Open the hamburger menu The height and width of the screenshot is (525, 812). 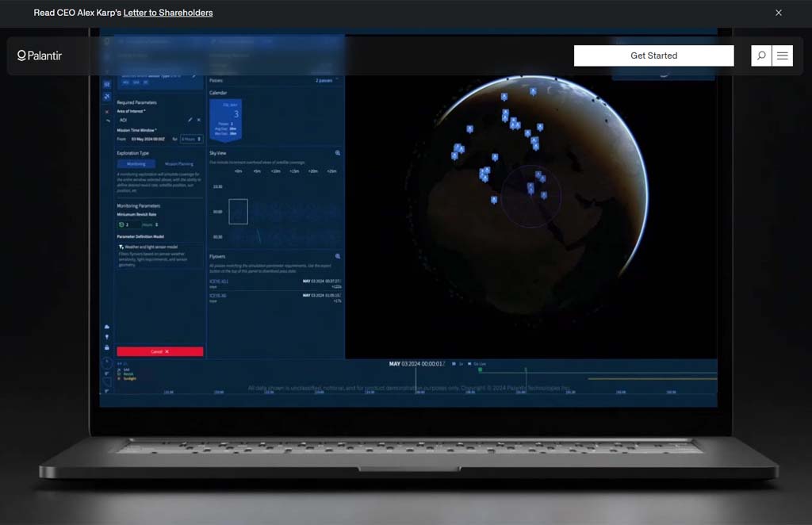pyautogui.click(x=783, y=56)
